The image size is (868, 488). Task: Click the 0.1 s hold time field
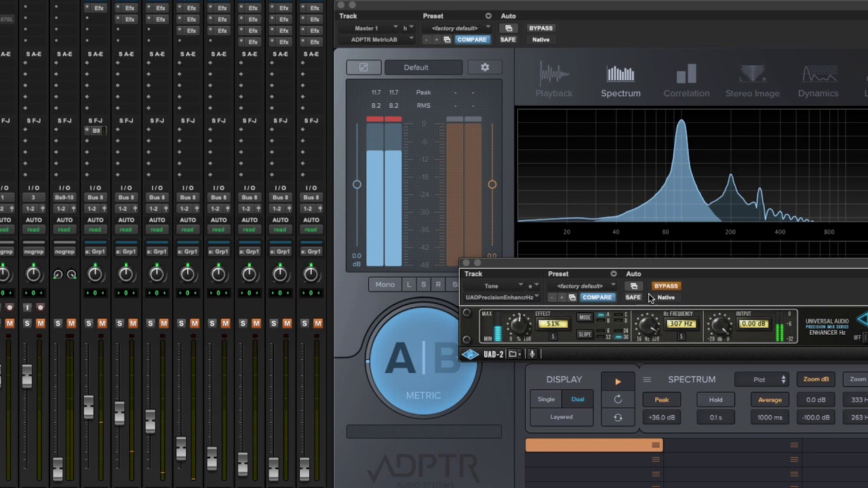pos(715,418)
